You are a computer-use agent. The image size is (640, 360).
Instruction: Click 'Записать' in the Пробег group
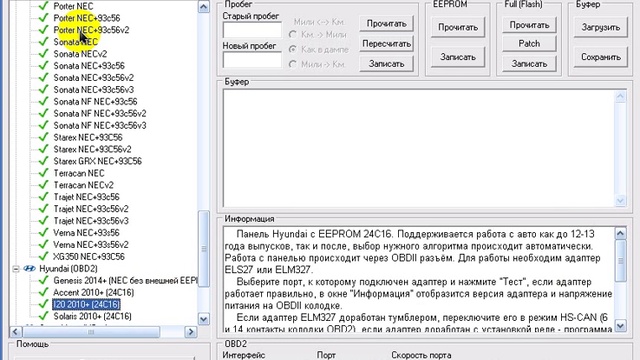coord(386,64)
